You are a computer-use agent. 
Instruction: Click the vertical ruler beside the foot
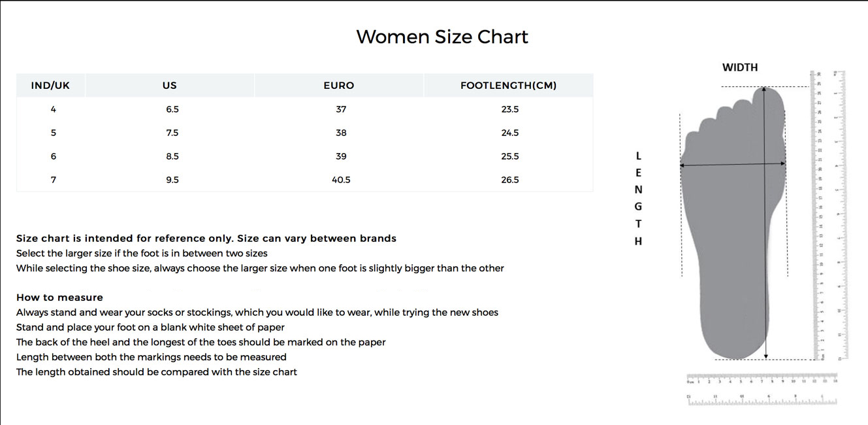pos(816,216)
